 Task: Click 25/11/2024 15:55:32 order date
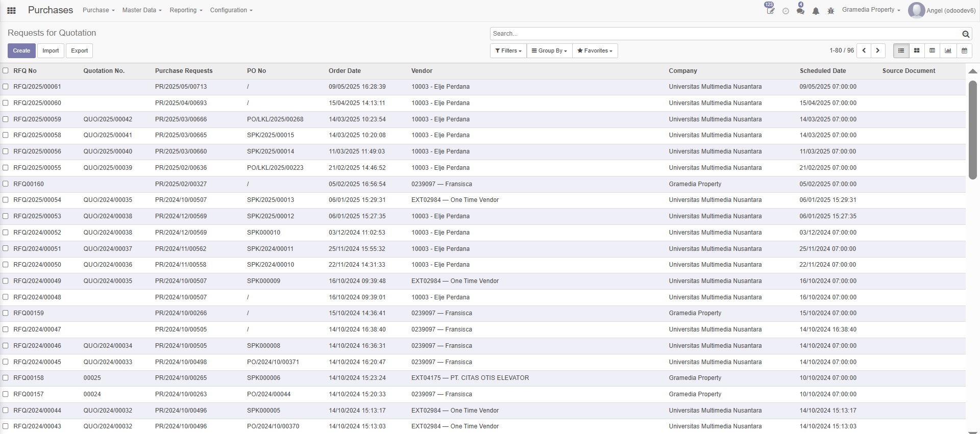pyautogui.click(x=357, y=249)
